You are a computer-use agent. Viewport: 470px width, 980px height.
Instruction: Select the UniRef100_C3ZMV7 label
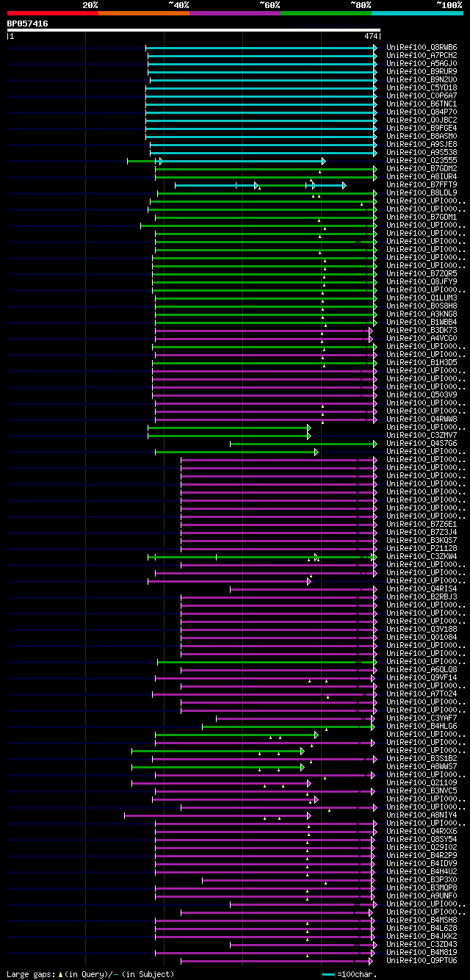(422, 435)
